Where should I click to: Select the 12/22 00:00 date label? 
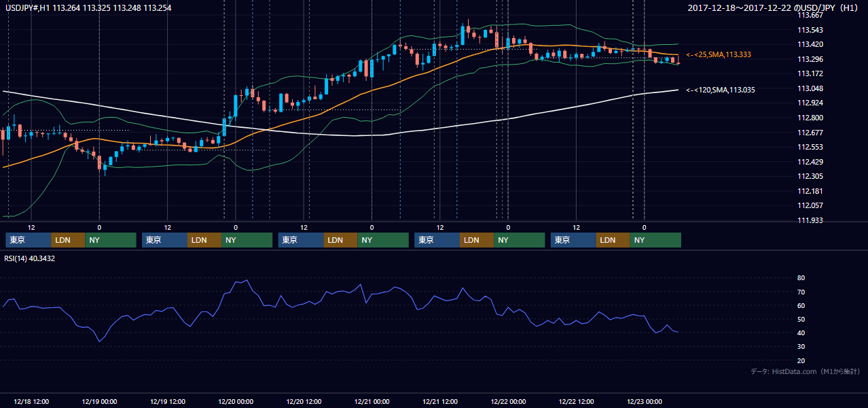[x=508, y=401]
